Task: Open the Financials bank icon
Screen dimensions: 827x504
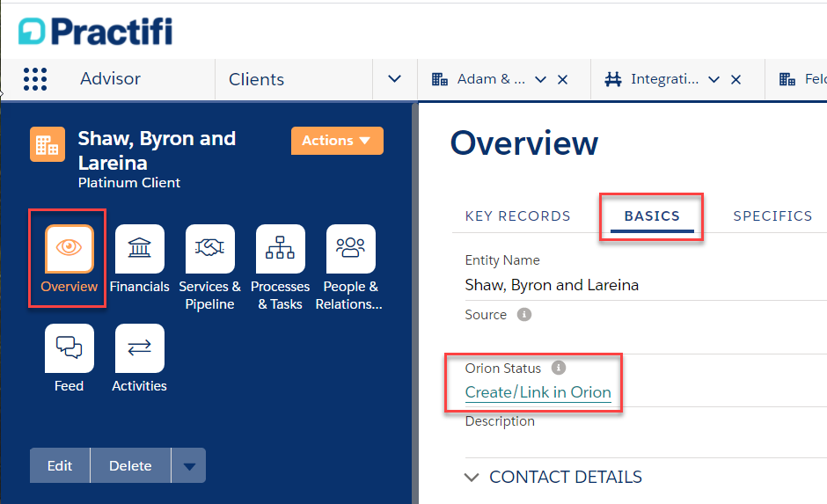Action: point(139,249)
